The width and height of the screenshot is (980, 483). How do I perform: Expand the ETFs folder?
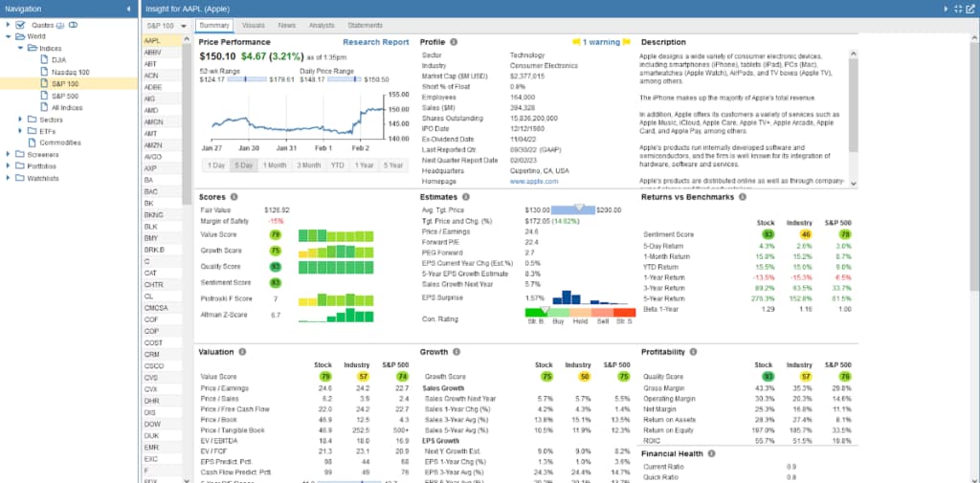click(x=20, y=131)
